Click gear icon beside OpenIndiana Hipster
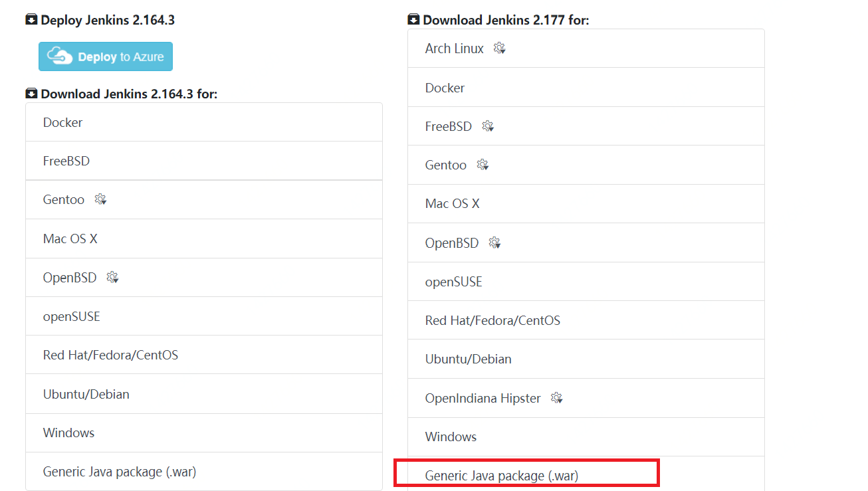Image resolution: width=868 pixels, height=491 pixels. click(x=557, y=398)
